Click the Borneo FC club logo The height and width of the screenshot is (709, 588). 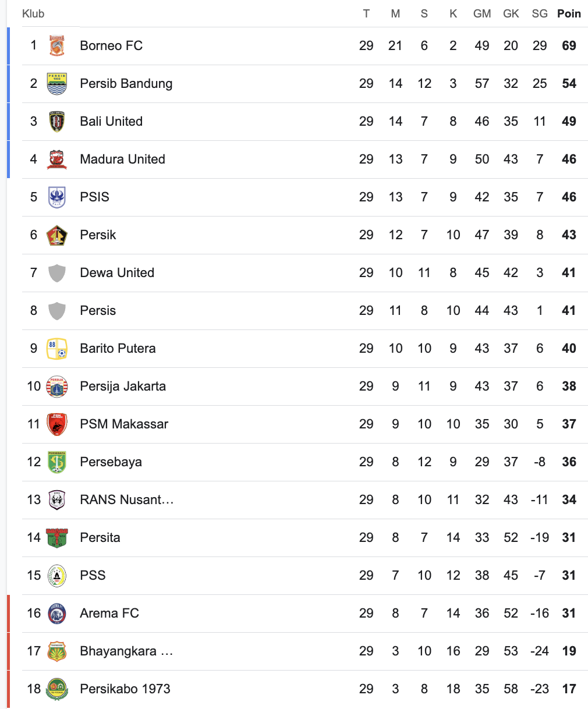[x=57, y=45]
